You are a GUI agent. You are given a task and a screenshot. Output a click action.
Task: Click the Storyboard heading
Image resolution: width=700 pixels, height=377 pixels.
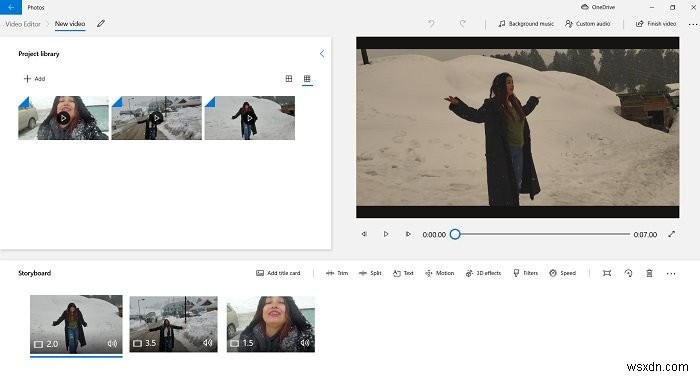pos(34,273)
